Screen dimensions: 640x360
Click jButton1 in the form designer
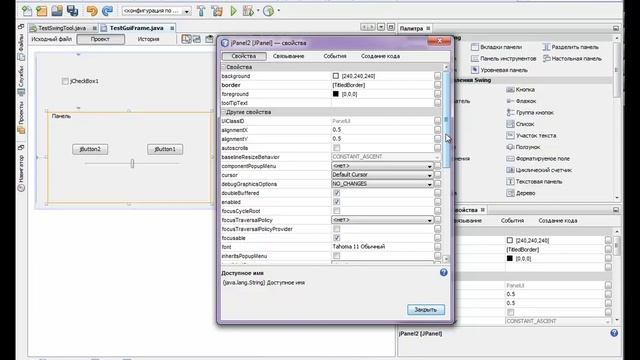click(165, 149)
